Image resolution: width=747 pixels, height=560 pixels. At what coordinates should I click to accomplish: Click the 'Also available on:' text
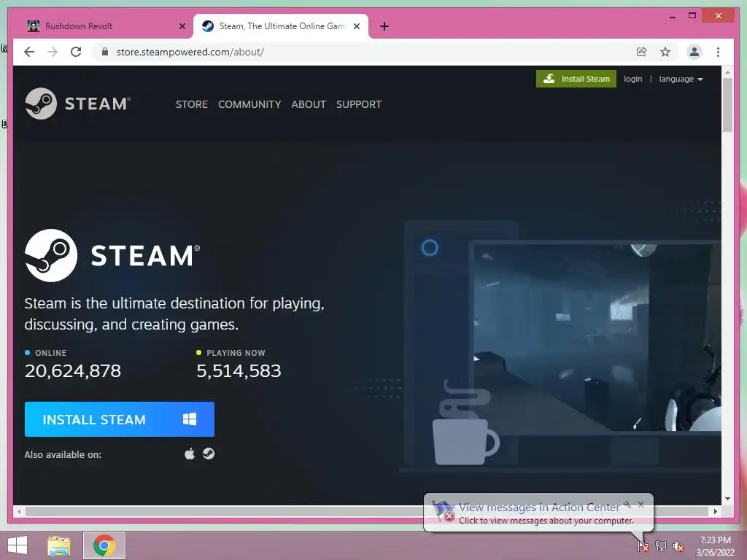tap(63, 455)
